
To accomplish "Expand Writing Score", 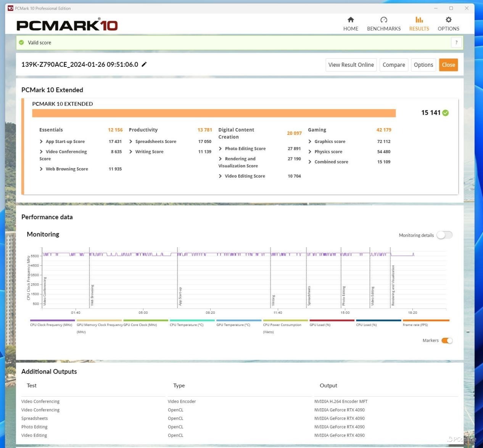I will point(131,152).
